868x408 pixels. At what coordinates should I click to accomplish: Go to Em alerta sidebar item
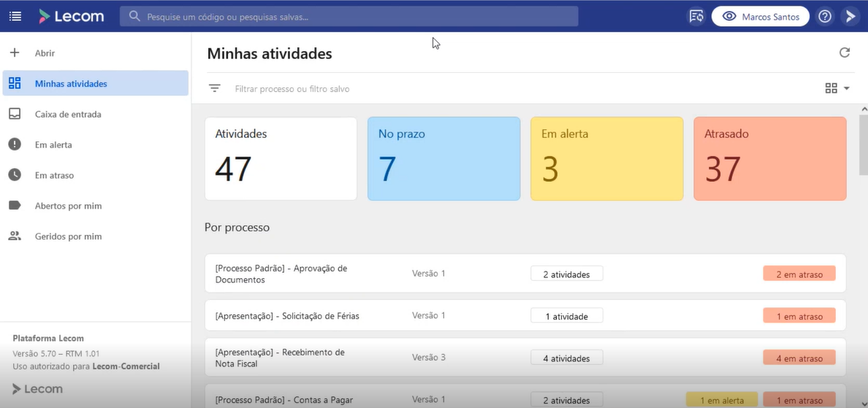pyautogui.click(x=53, y=145)
